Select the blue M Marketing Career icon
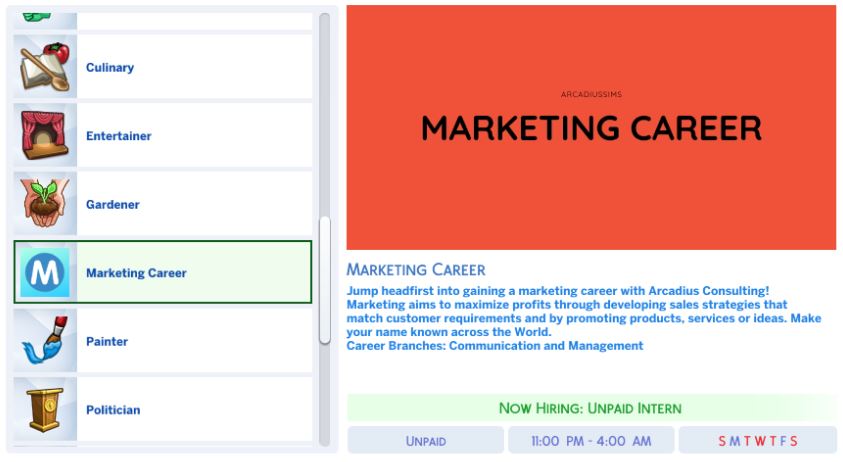Viewport: 843px width, 462px height. [45, 272]
